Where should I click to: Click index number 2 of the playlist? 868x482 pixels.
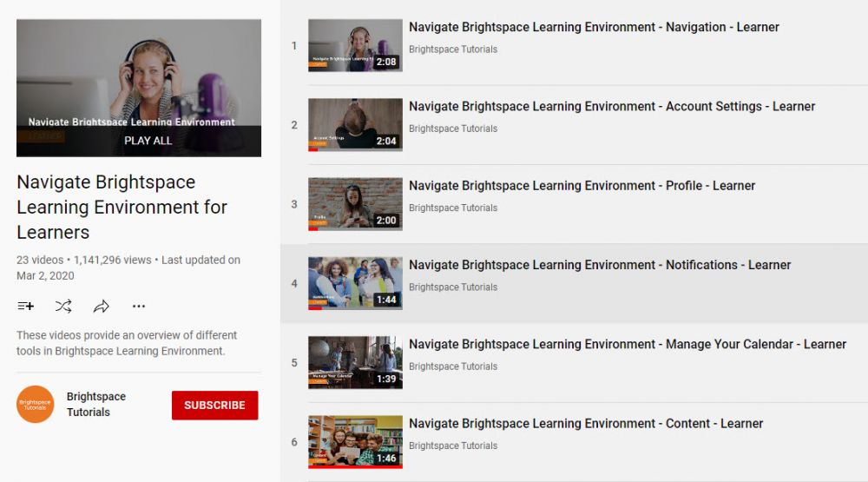tap(294, 125)
